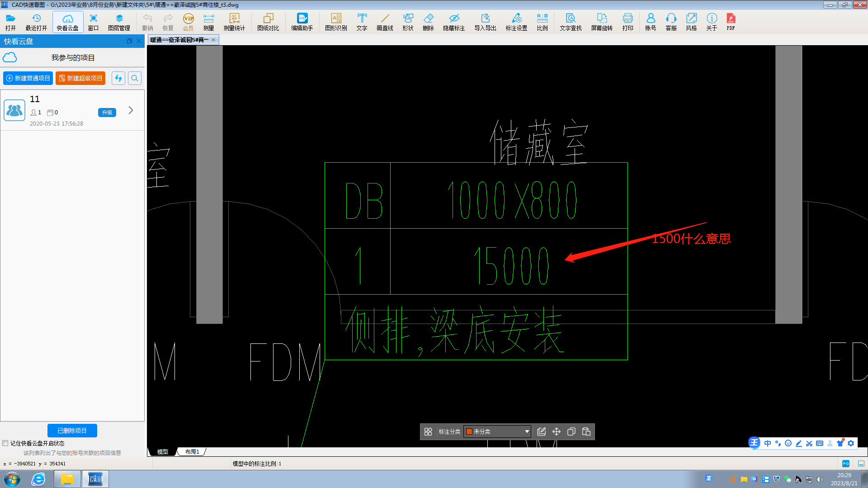The image size is (868, 488).
Task: Launch 图纸对比 drawing comparison
Action: (x=268, y=22)
